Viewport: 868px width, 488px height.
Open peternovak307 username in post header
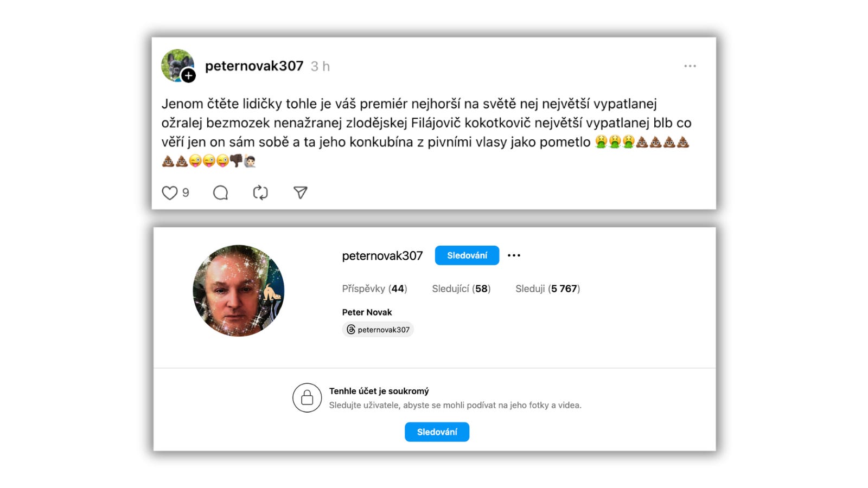click(254, 66)
